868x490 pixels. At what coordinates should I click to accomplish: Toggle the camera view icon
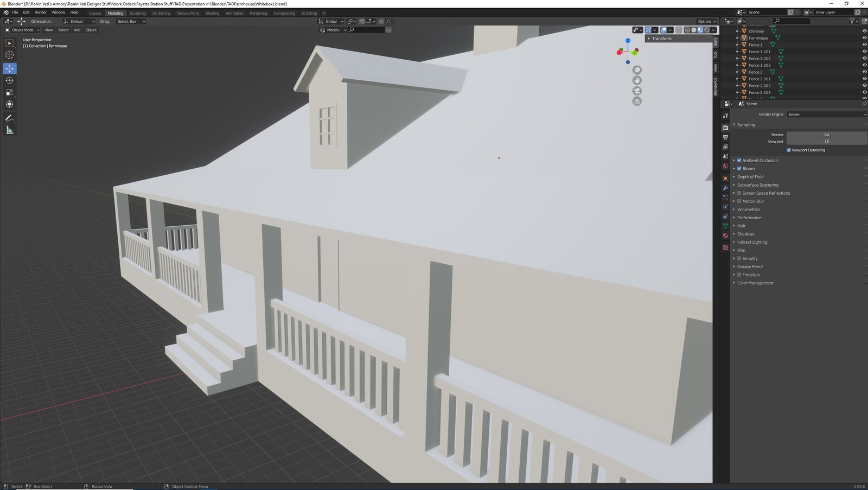637,91
